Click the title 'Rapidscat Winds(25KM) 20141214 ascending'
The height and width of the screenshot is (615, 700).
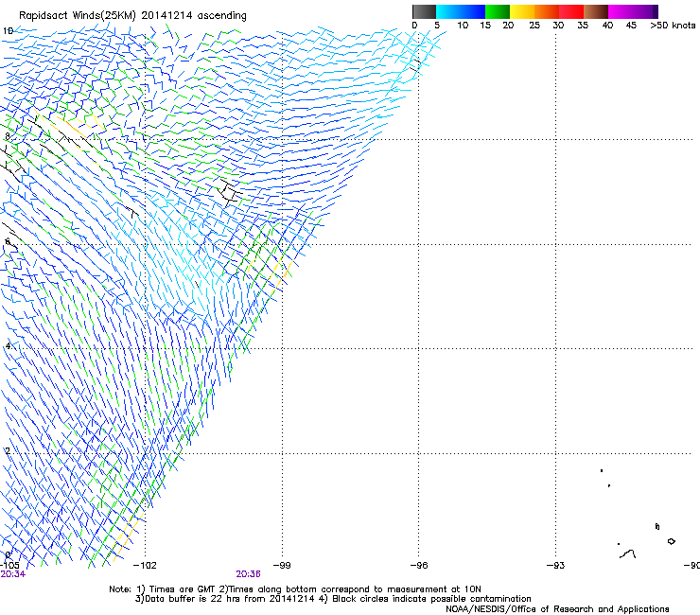point(132,16)
